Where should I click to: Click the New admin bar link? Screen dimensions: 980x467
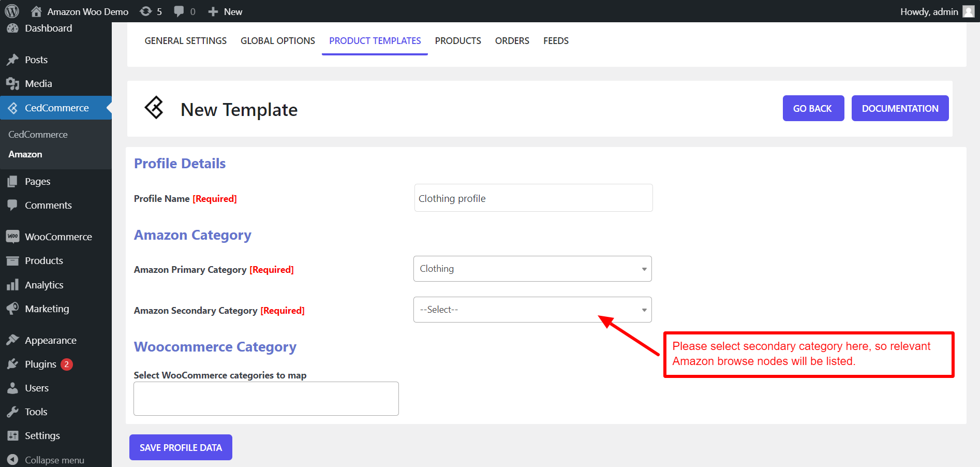(x=233, y=11)
